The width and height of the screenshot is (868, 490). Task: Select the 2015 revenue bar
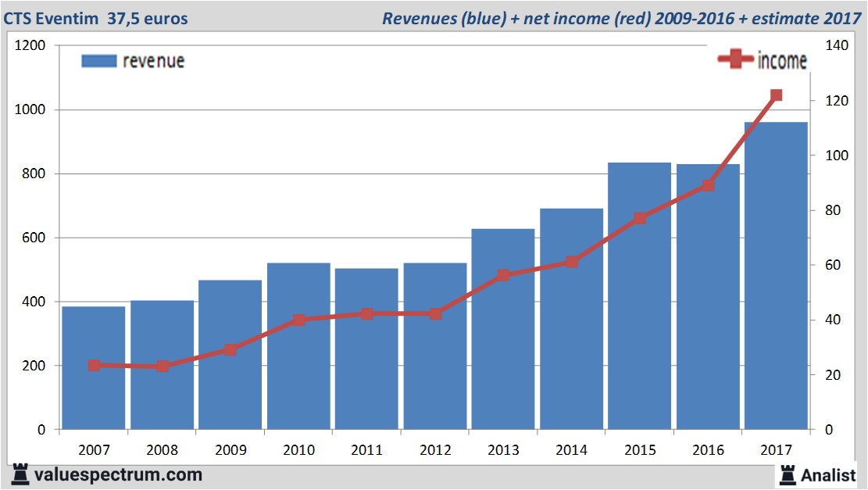click(639, 295)
